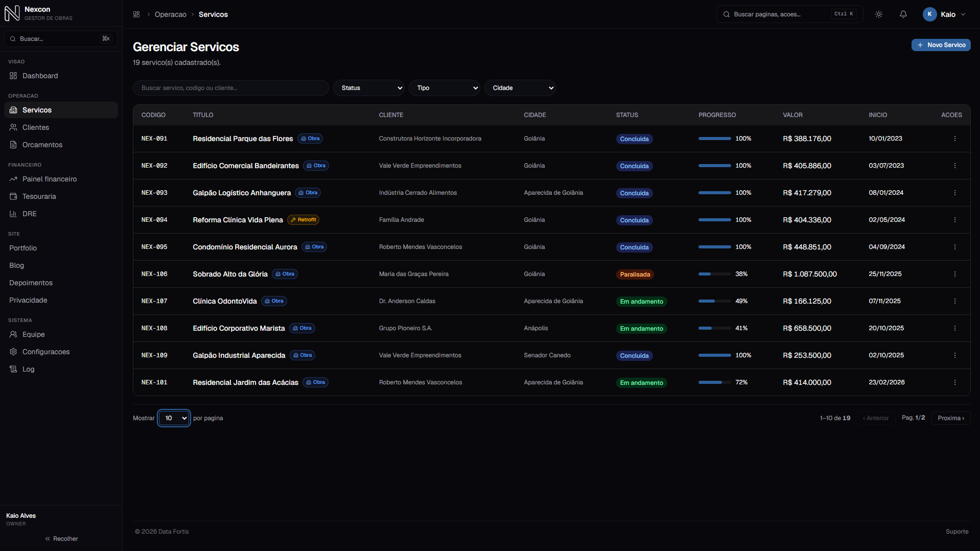Open actions menu for NEX-106 row
Screen dimensions: 980x551
pos(954,274)
